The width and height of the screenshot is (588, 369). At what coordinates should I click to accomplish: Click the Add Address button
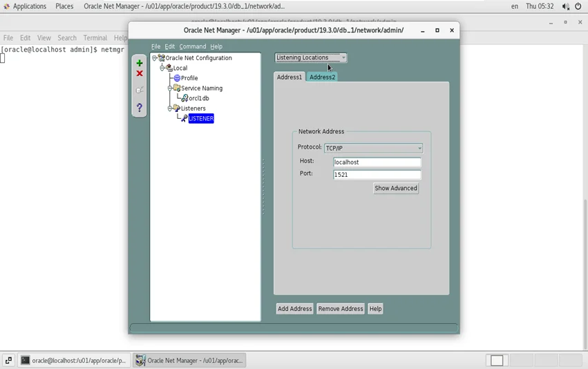295,309
